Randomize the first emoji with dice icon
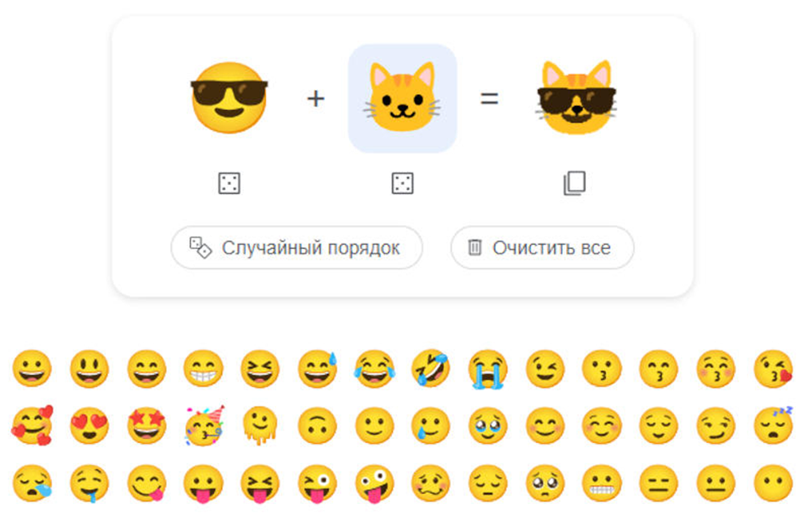The image size is (812, 514). (229, 183)
